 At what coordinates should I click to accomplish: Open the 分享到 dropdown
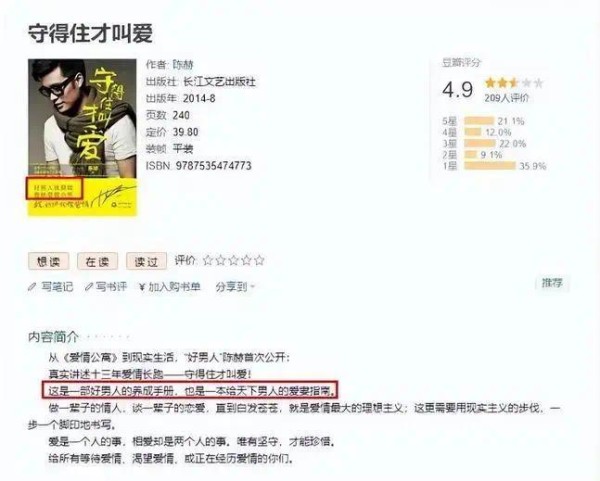235,287
